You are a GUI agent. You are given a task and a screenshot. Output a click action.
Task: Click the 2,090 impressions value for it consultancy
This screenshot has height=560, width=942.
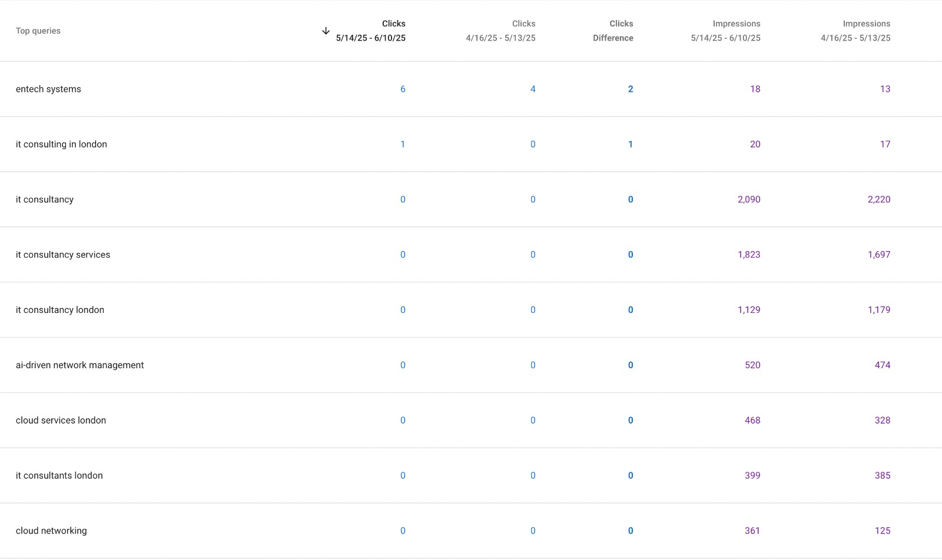[x=749, y=199]
